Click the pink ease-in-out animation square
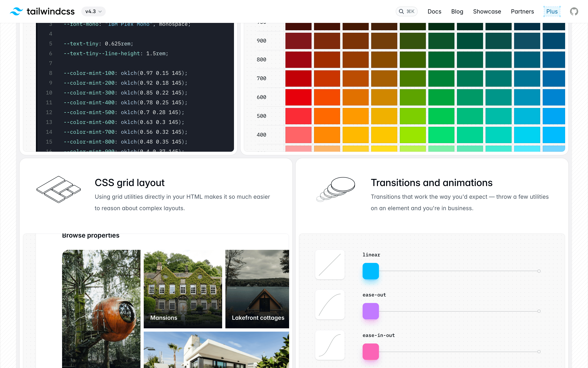Viewport: 588px width, 368px height. [371, 351]
